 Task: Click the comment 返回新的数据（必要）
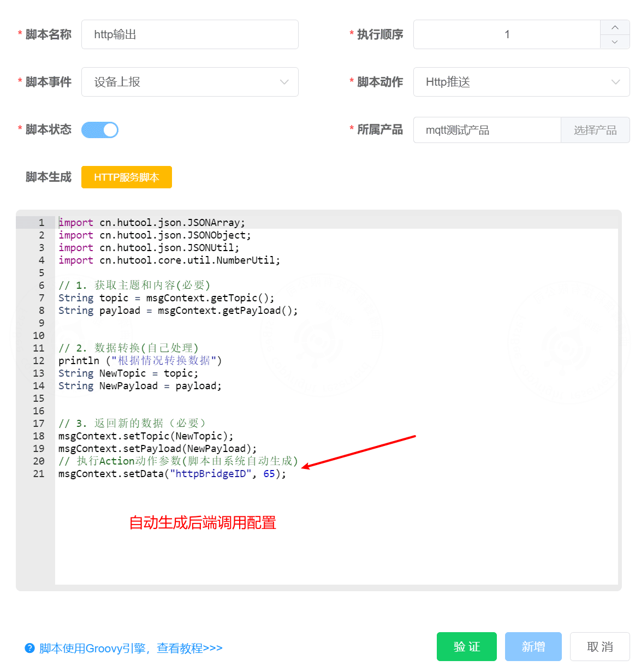[133, 424]
